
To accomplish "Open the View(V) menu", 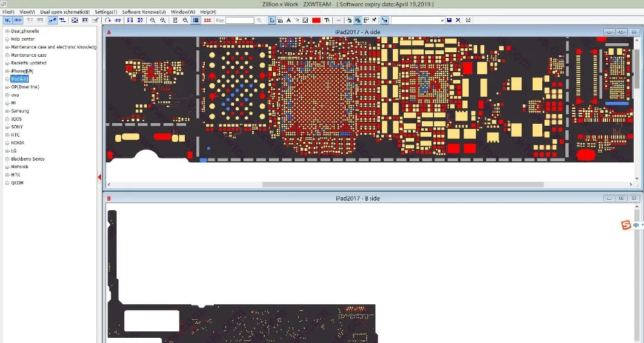I will pyautogui.click(x=27, y=12).
